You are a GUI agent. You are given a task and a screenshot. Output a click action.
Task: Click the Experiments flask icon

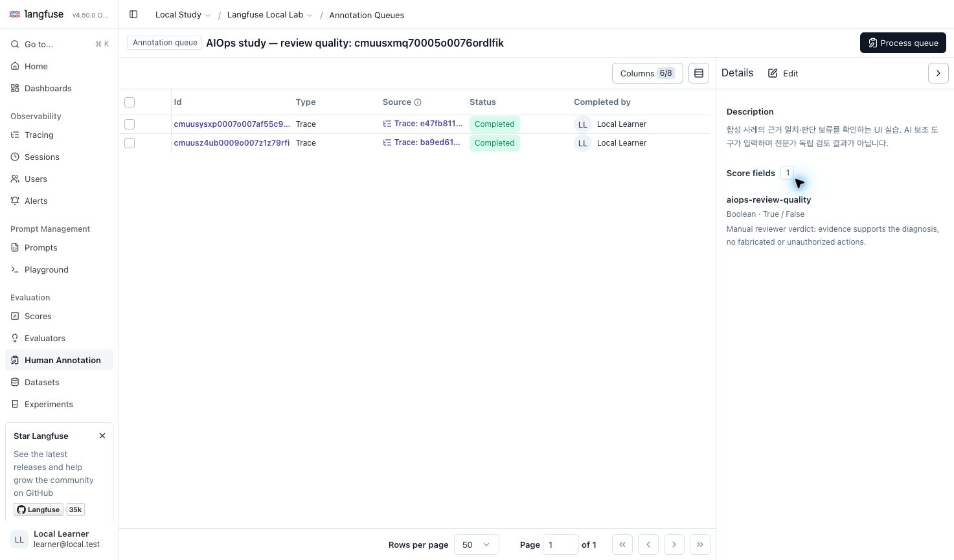pyautogui.click(x=15, y=404)
